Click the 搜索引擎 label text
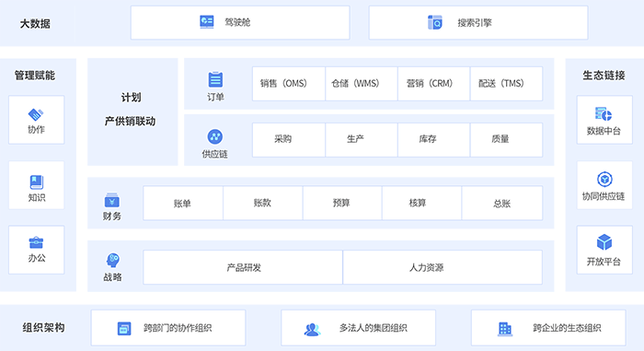Image resolution: width=644 pixels, height=351 pixels. [475, 23]
